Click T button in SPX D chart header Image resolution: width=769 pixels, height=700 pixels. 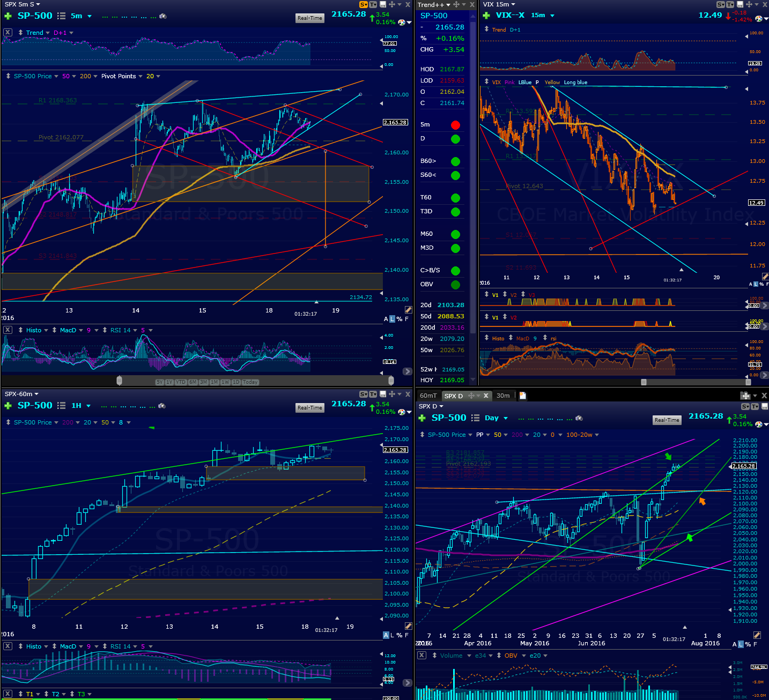tap(755, 407)
